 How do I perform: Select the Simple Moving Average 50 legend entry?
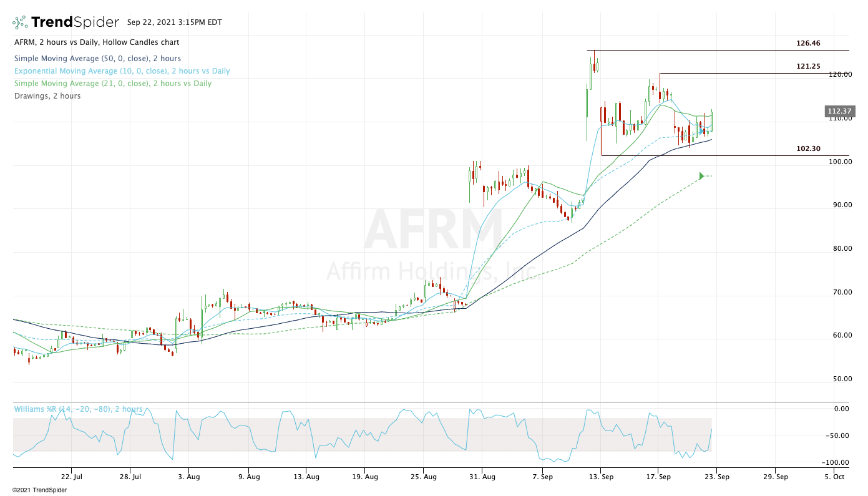click(x=97, y=59)
